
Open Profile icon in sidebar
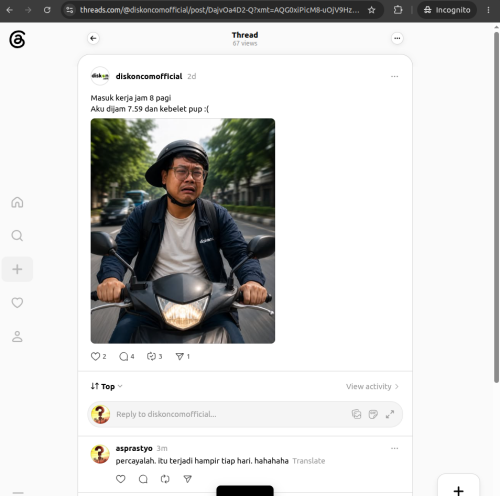(x=17, y=336)
